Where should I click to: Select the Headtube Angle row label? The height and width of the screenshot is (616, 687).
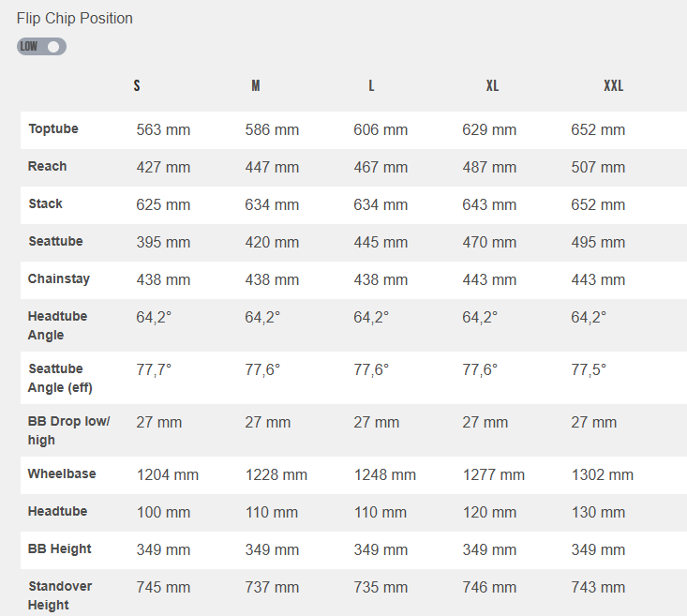(57, 325)
